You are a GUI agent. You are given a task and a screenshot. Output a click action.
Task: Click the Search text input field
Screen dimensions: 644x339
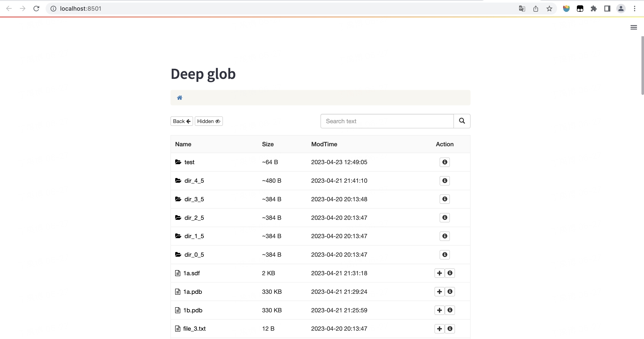pos(387,121)
